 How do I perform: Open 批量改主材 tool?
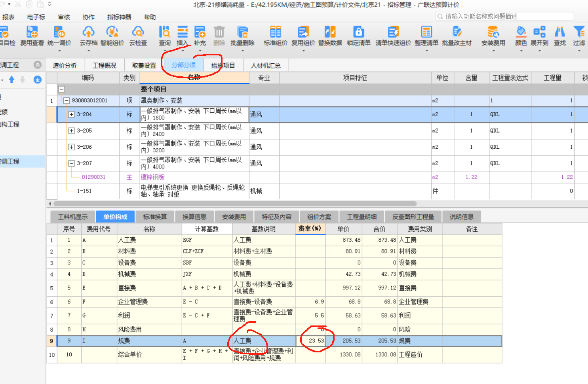point(457,36)
